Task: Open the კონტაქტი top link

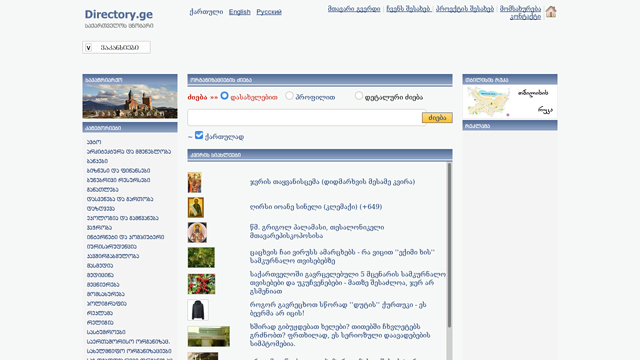Action: pyautogui.click(x=525, y=16)
